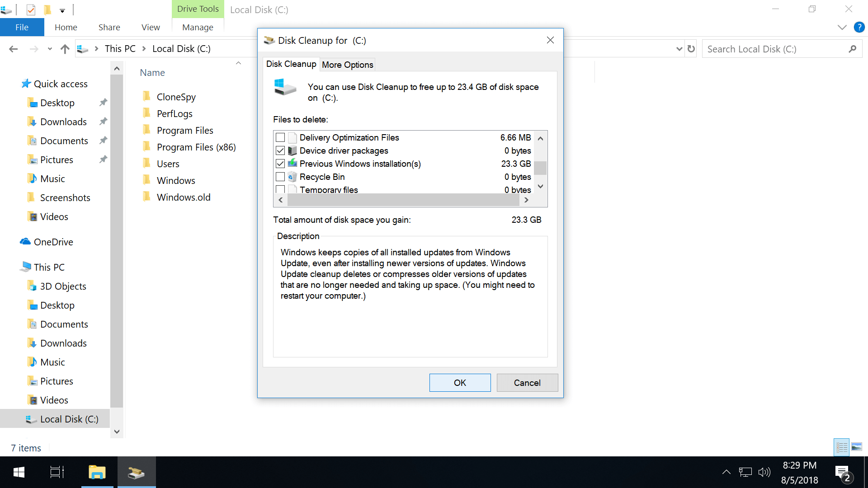Open File Explorer from the taskbar
Image resolution: width=868 pixels, height=488 pixels.
97,473
